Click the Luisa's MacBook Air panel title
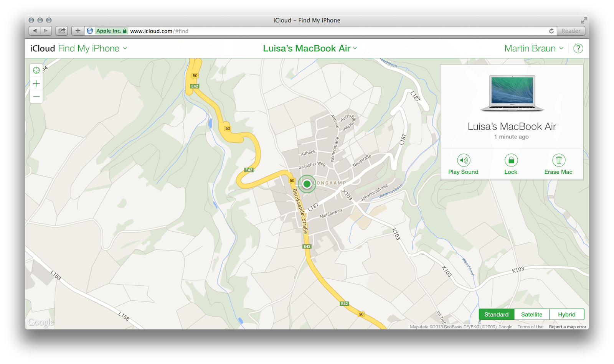The width and height of the screenshot is (614, 364). 512,127
